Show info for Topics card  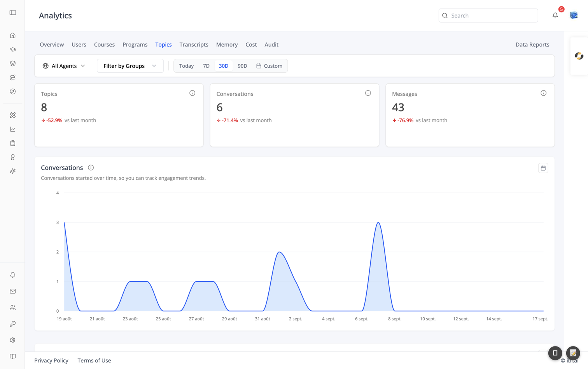[192, 93]
